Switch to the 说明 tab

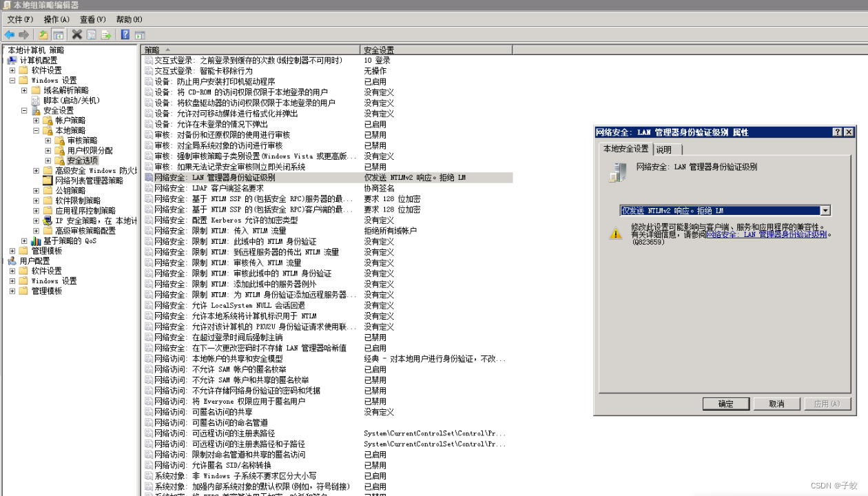(x=666, y=149)
